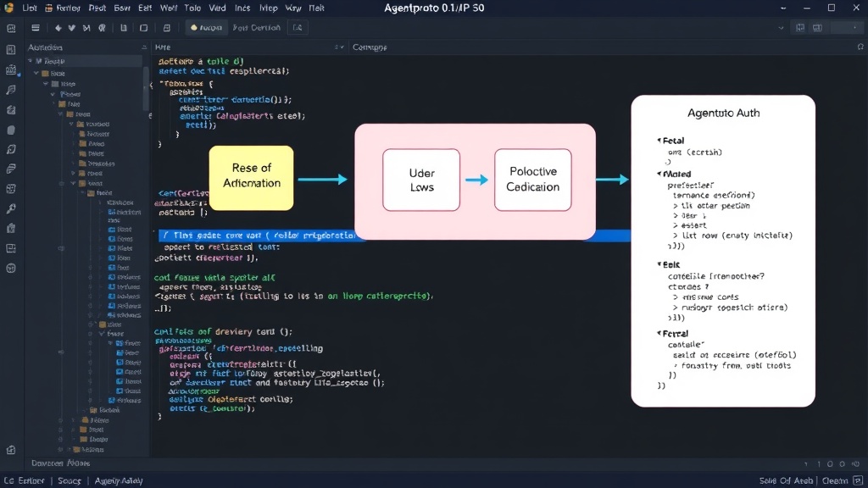Collapse the Fetal section in Agentuto Auth
The image size is (868, 488).
[x=659, y=141]
